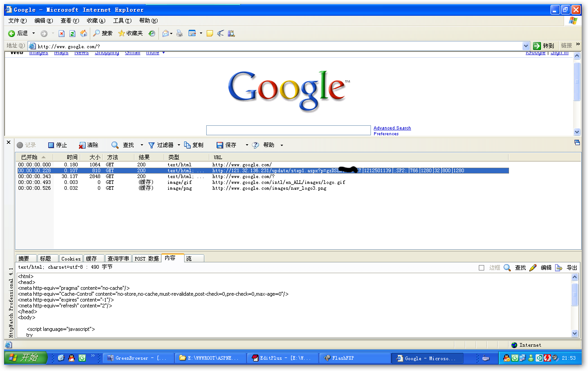Switch to the POST 数据 tab

(147, 258)
